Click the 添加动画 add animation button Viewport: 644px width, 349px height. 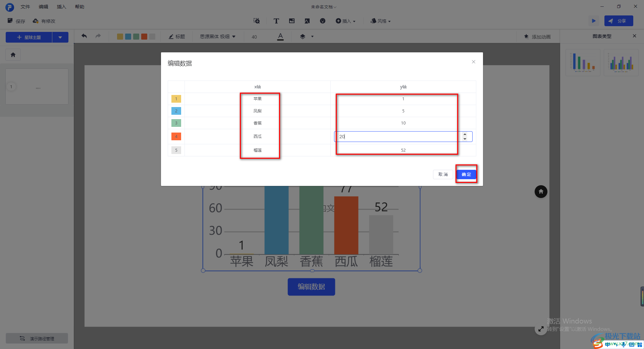[537, 37]
